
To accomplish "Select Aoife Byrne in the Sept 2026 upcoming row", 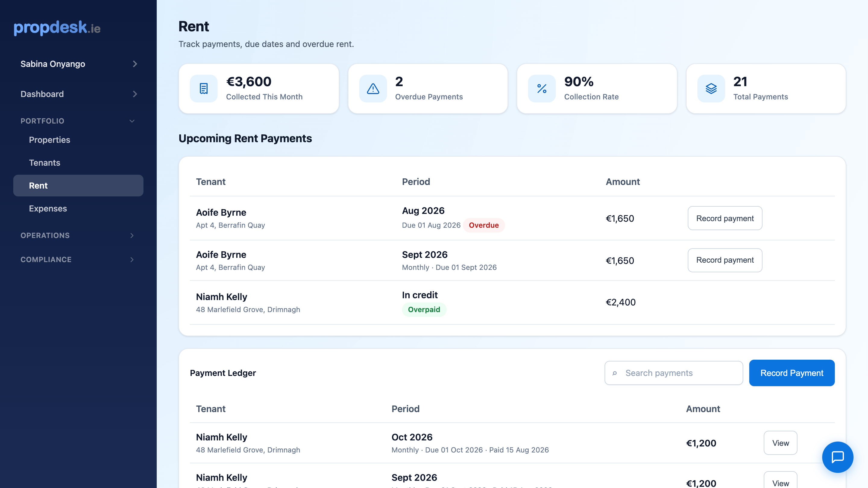I will (221, 255).
